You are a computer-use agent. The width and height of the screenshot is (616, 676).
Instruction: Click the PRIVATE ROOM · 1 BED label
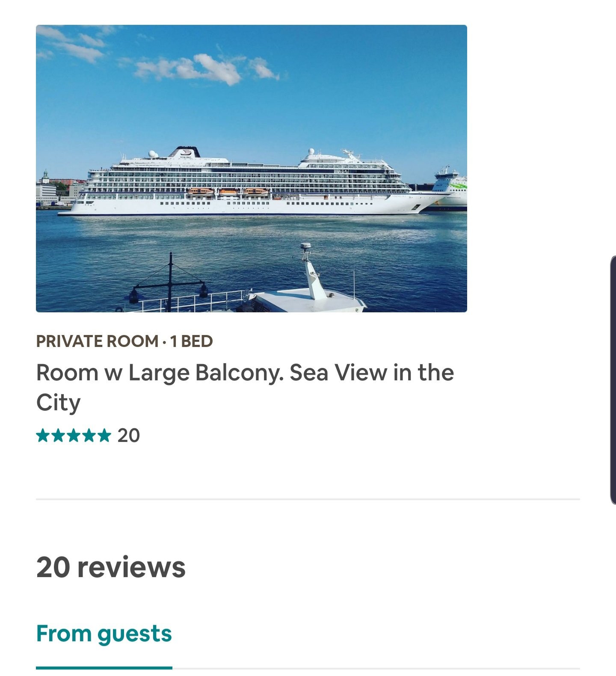click(124, 341)
